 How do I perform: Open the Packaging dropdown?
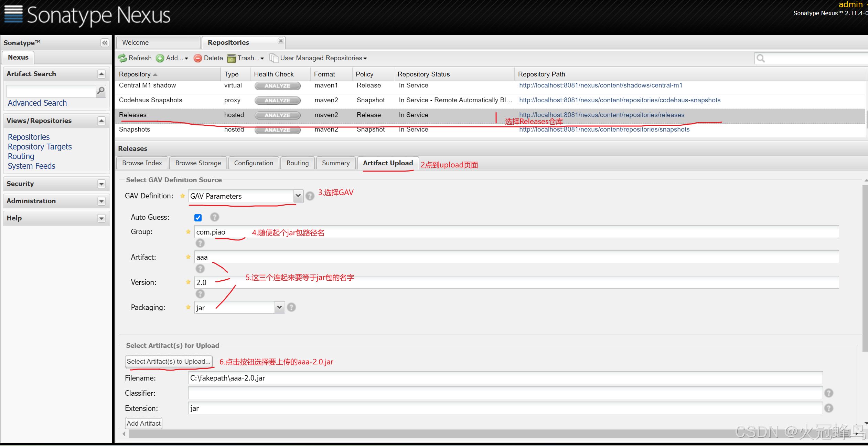point(279,307)
